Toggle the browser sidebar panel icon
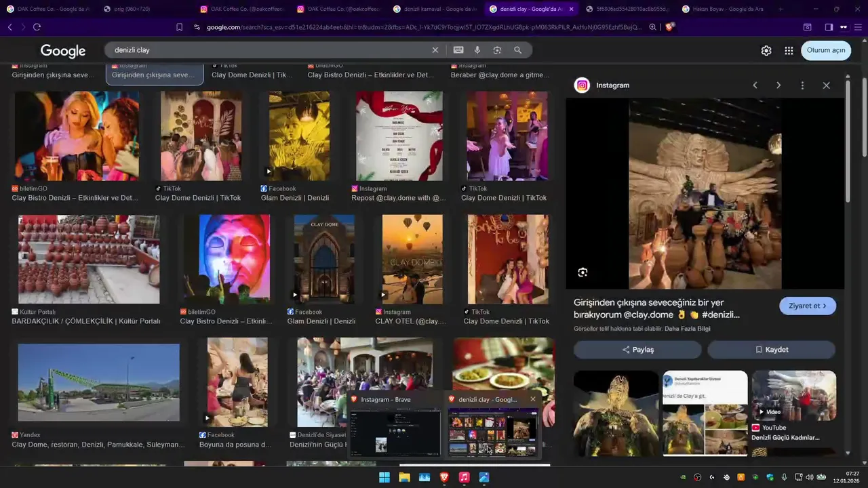This screenshot has height=488, width=868. (x=829, y=27)
